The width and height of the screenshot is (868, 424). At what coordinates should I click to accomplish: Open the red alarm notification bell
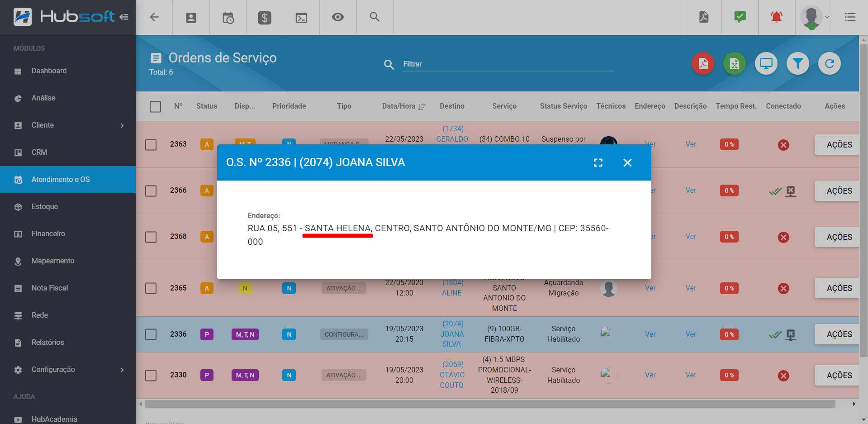(777, 17)
